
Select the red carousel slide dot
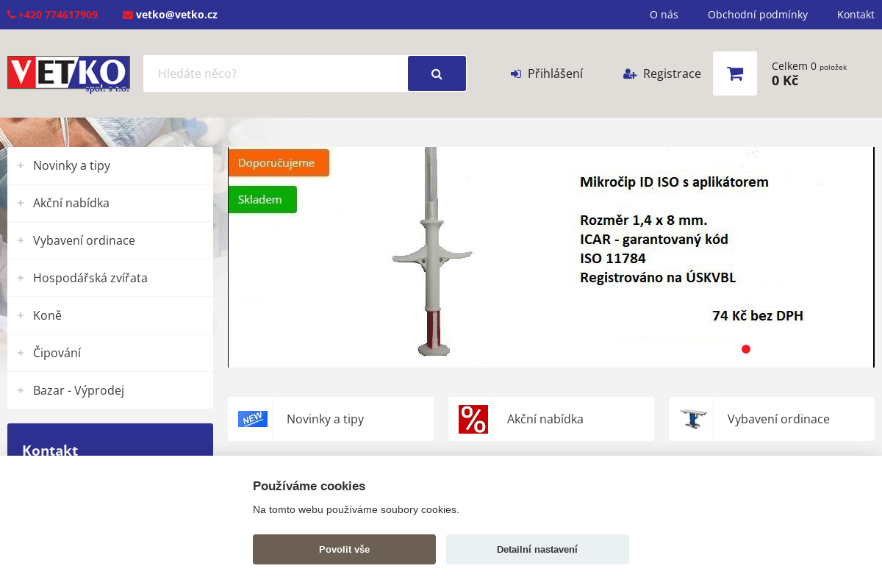[x=746, y=349]
